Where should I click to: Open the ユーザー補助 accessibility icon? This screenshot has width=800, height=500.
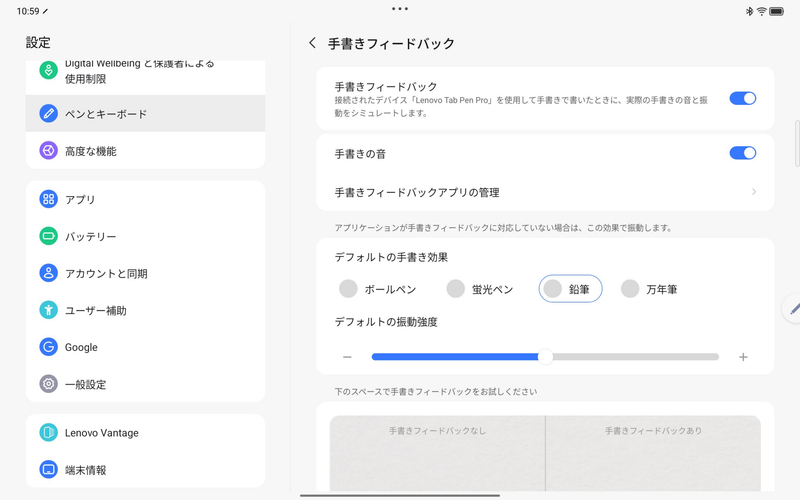48,310
